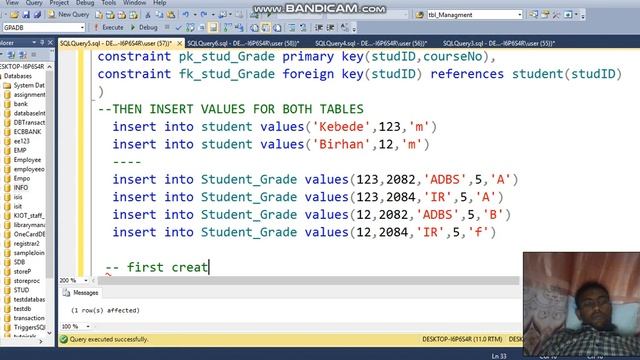This screenshot has height=360, width=640.
Task: Toggle Object Explorer auto-hide pin
Action: [x=42, y=42]
